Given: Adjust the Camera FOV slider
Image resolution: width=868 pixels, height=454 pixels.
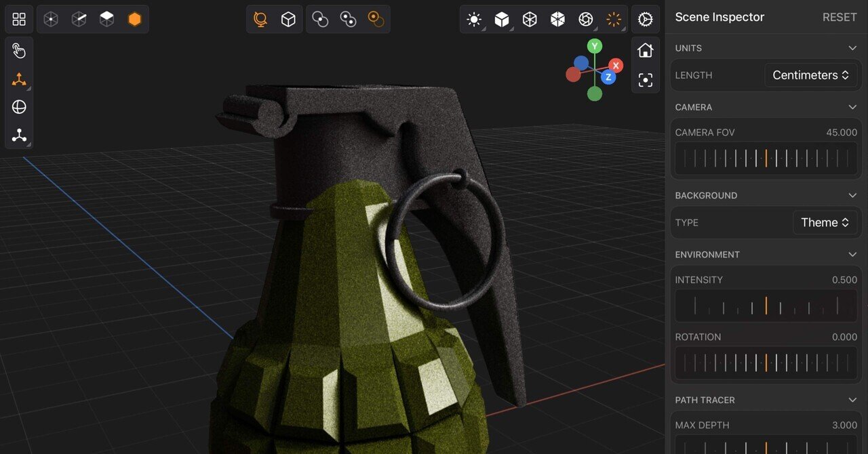Looking at the screenshot, I should (766, 159).
